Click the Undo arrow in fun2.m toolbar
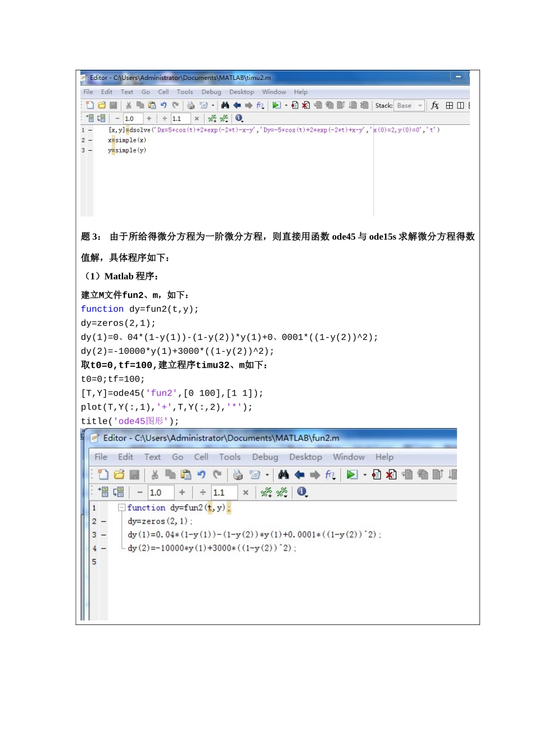This screenshot has height=756, width=534. [x=201, y=475]
